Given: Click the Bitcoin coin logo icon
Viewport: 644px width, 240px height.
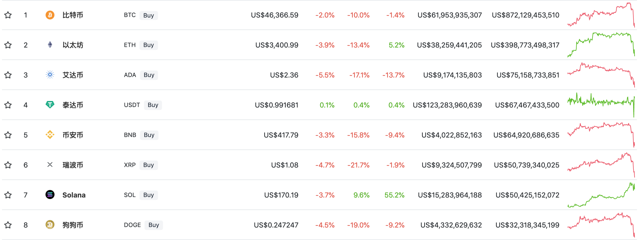Looking at the screenshot, I should (x=50, y=15).
